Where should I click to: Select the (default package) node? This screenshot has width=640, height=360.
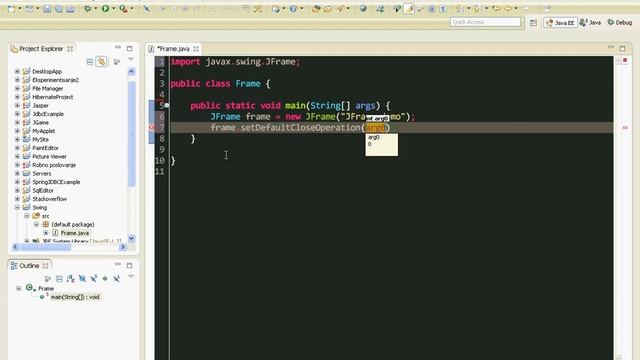pos(73,224)
